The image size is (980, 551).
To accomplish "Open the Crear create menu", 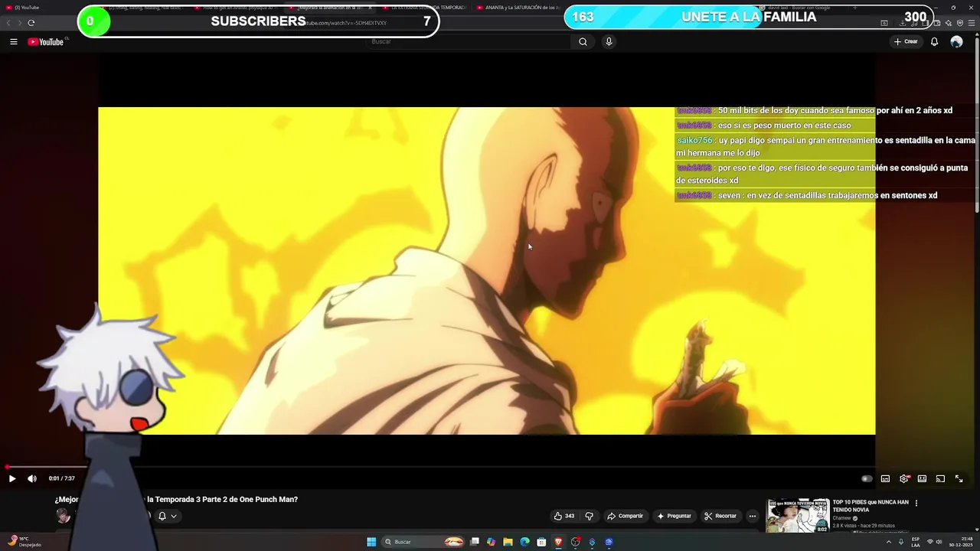I will (906, 42).
